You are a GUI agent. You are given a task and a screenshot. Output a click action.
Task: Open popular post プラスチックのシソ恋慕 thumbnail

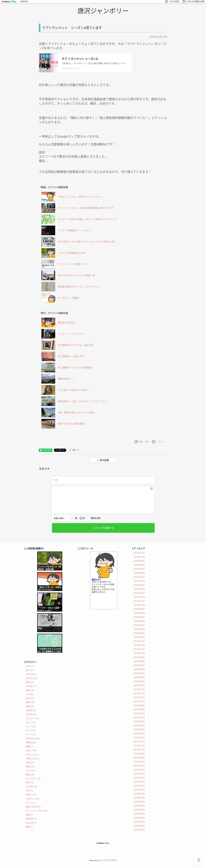(x=50, y=602)
